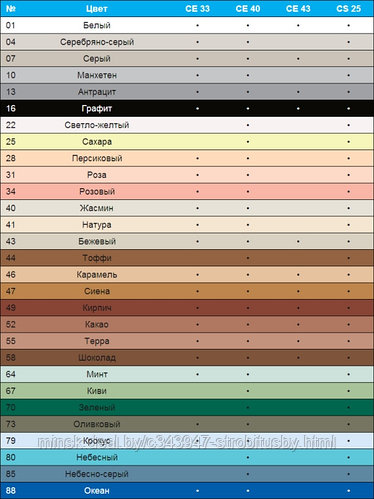Click the Серебряно-серый color name
The image size is (374, 499).
click(97, 42)
